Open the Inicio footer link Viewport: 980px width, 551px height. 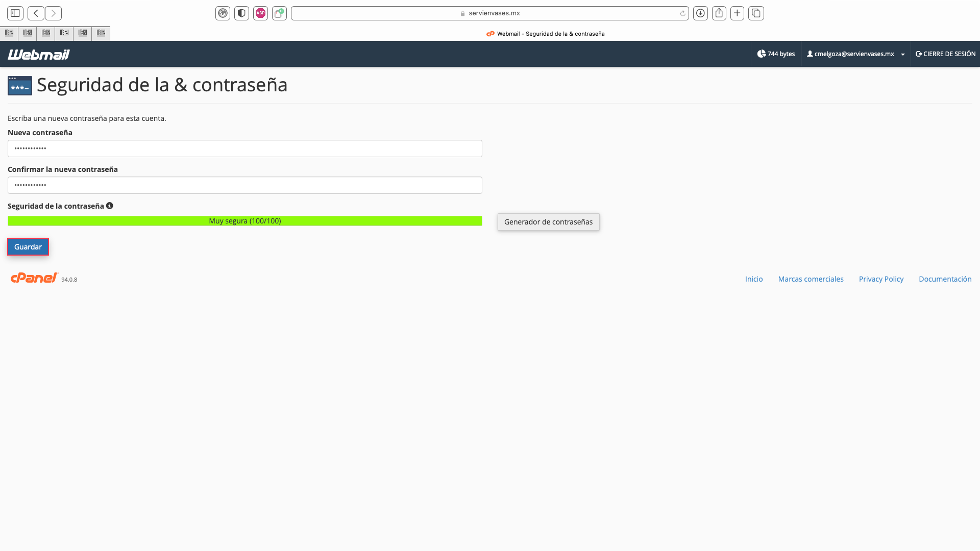point(753,279)
